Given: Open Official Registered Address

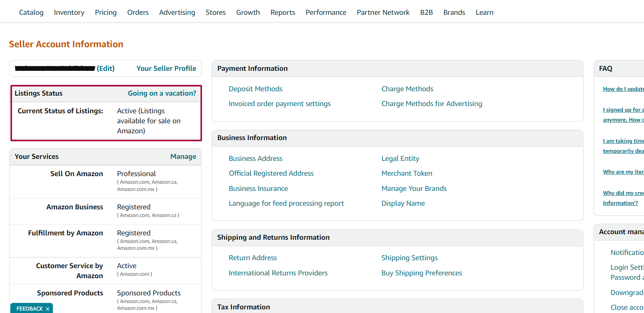Looking at the screenshot, I should (x=271, y=173).
